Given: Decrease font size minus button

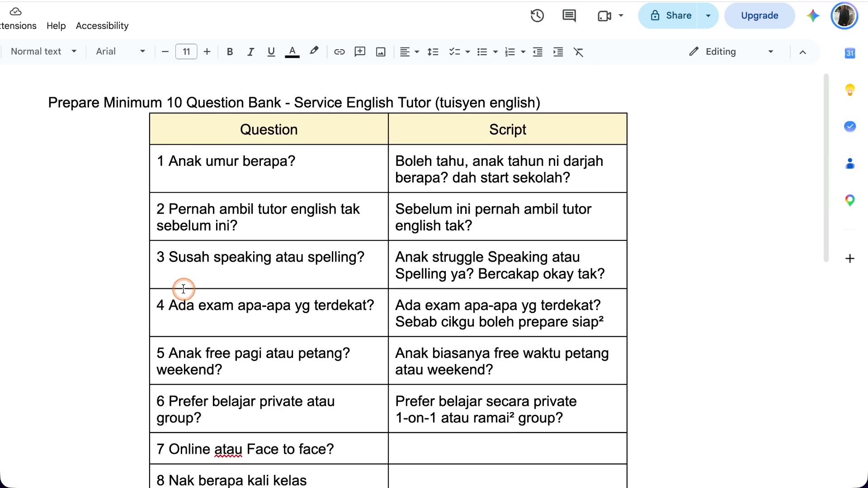Looking at the screenshot, I should pyautogui.click(x=165, y=52).
